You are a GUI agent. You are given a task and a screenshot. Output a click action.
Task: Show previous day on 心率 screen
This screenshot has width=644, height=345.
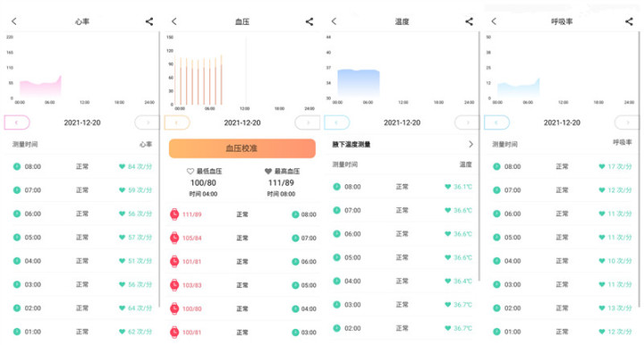coord(17,122)
